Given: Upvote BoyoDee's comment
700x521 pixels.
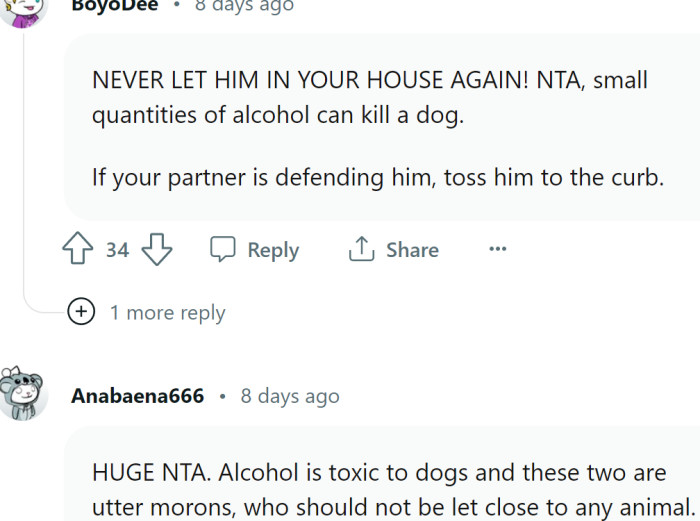Looking at the screenshot, I should click(78, 249).
